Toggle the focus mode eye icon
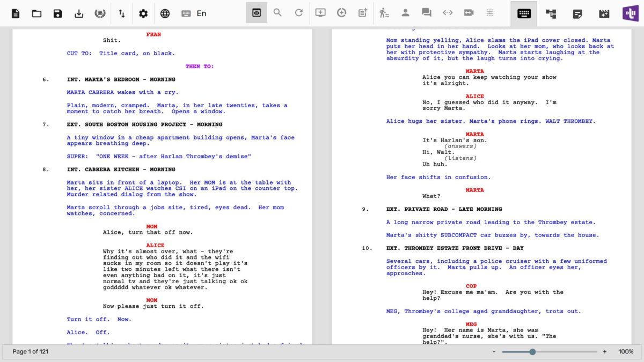 [256, 13]
